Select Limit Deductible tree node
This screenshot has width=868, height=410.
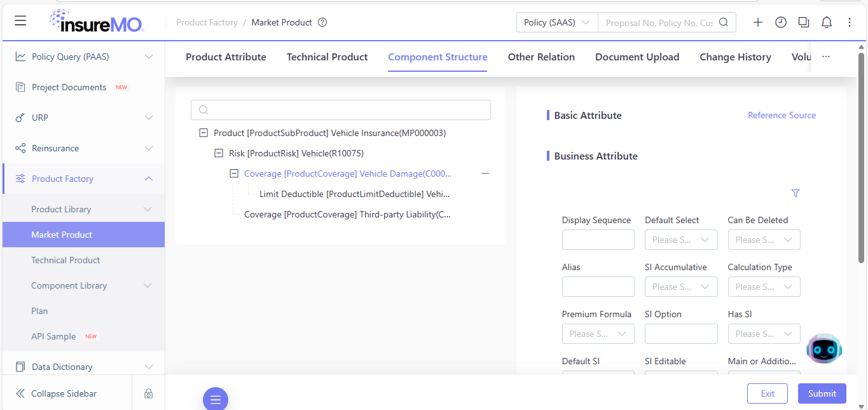coord(355,194)
